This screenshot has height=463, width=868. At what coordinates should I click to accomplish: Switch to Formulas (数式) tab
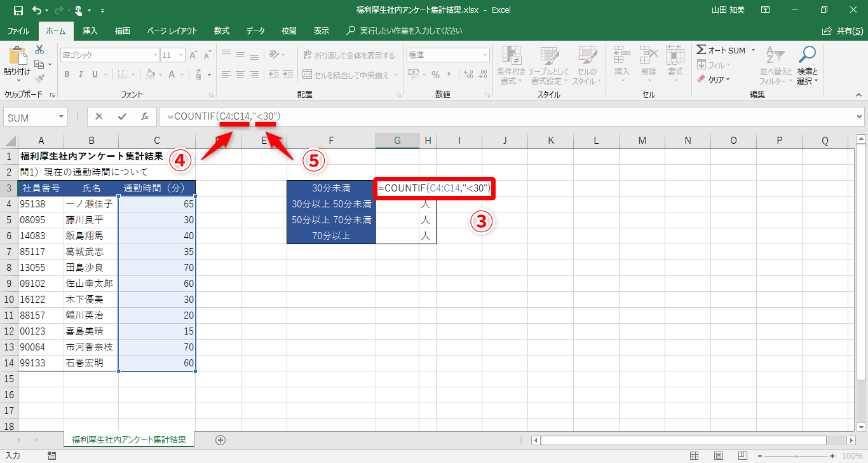point(222,31)
